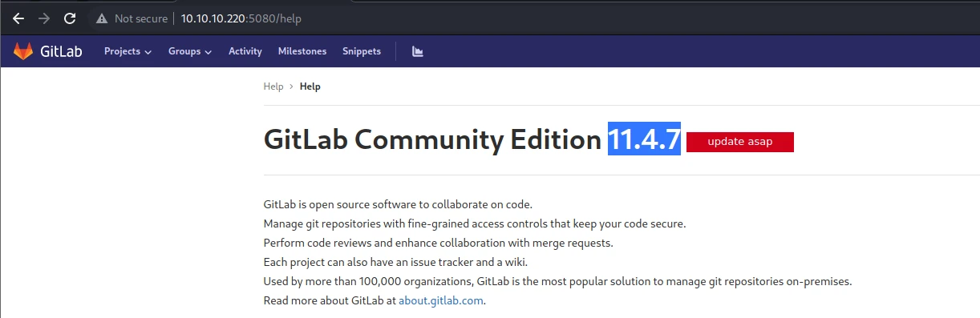Click the GitLab fox logo
980x318 pixels.
[23, 50]
